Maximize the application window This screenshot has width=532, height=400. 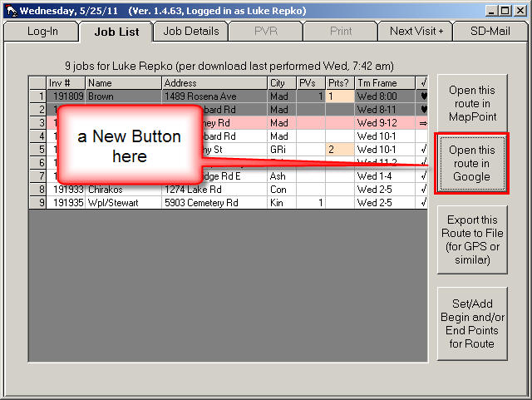click(506, 10)
